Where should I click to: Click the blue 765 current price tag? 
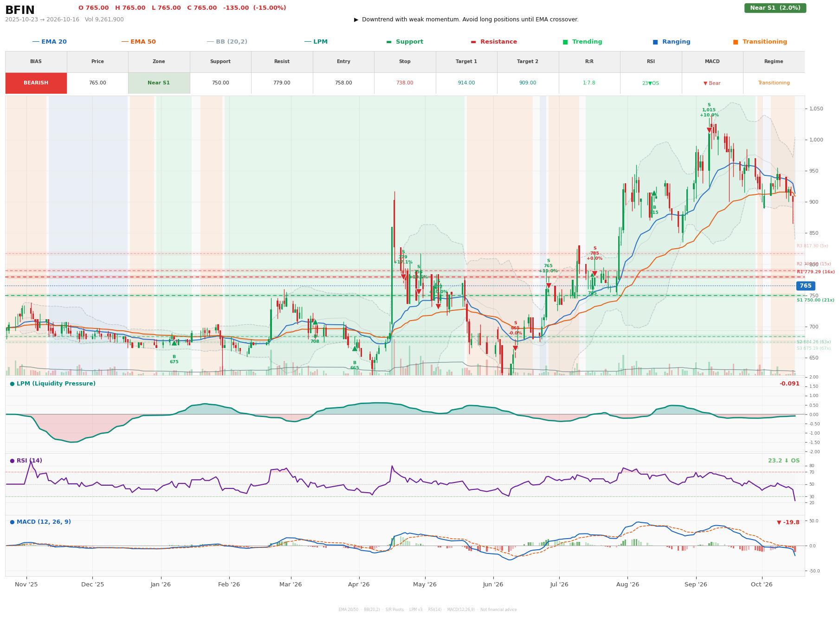pos(805,286)
